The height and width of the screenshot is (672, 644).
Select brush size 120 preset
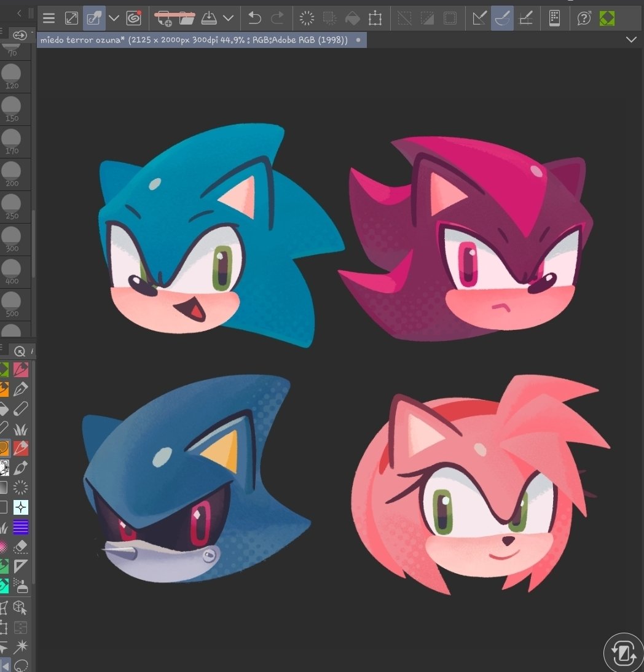point(12,77)
